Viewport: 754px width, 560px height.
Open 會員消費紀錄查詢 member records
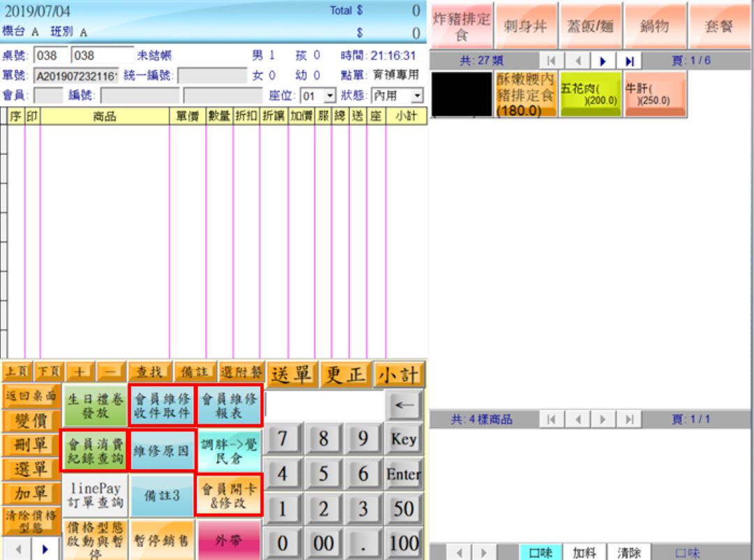point(95,451)
